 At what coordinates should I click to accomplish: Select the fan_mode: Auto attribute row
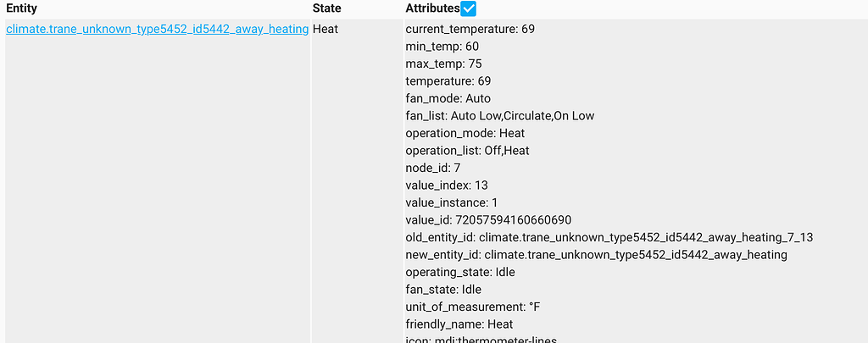point(448,98)
